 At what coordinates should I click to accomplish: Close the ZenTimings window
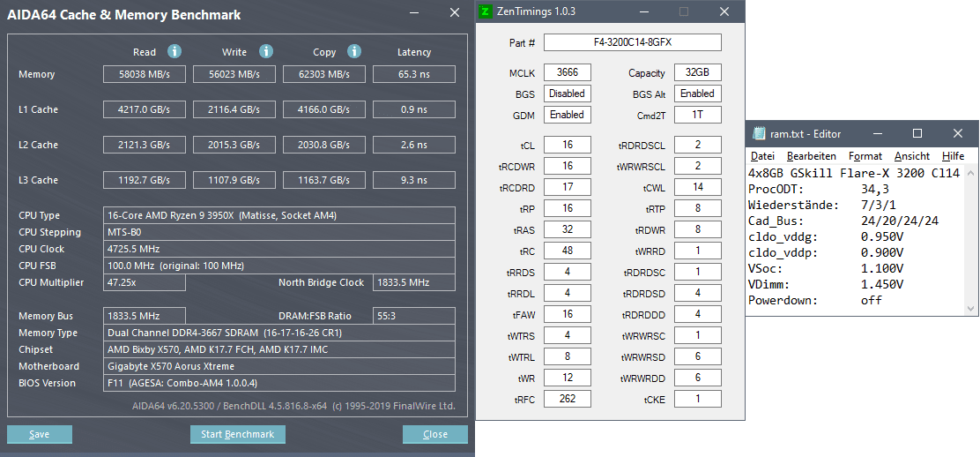click(x=724, y=11)
